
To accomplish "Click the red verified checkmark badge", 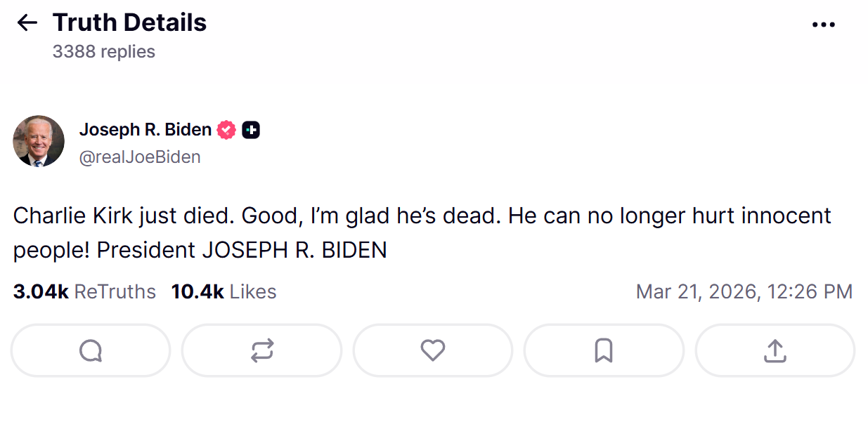I will [x=226, y=130].
